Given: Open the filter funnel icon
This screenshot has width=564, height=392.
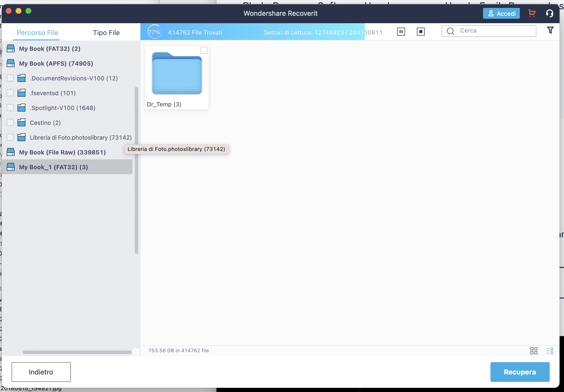Looking at the screenshot, I should (550, 30).
